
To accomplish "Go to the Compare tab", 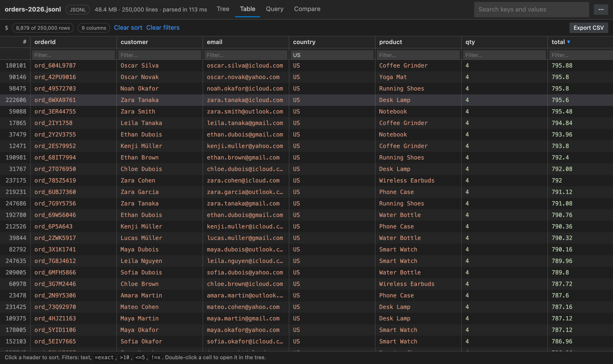I will point(307,9).
